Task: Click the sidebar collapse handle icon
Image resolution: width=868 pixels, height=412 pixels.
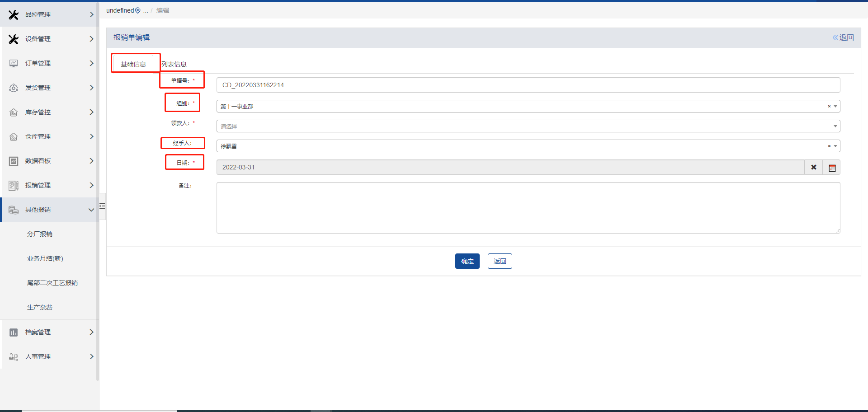Action: click(x=102, y=206)
